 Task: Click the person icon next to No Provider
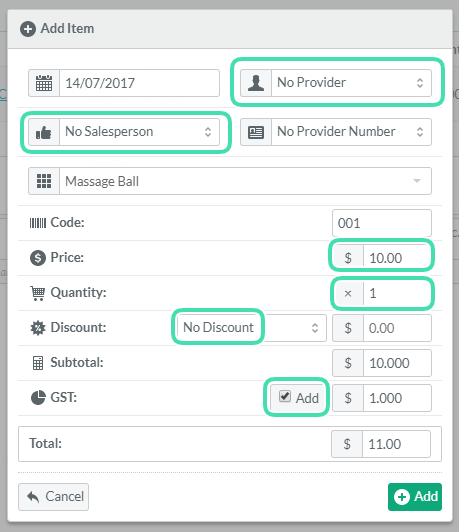tap(256, 83)
